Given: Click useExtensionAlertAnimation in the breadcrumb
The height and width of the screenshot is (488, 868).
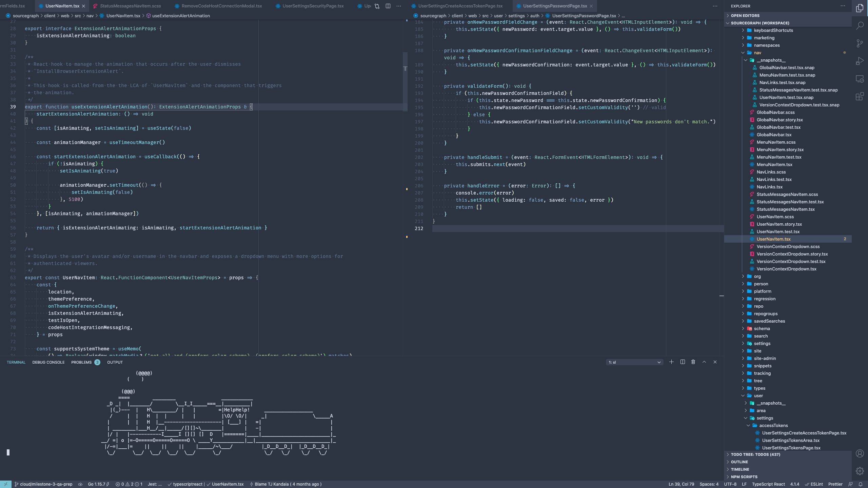Looking at the screenshot, I should [x=181, y=16].
